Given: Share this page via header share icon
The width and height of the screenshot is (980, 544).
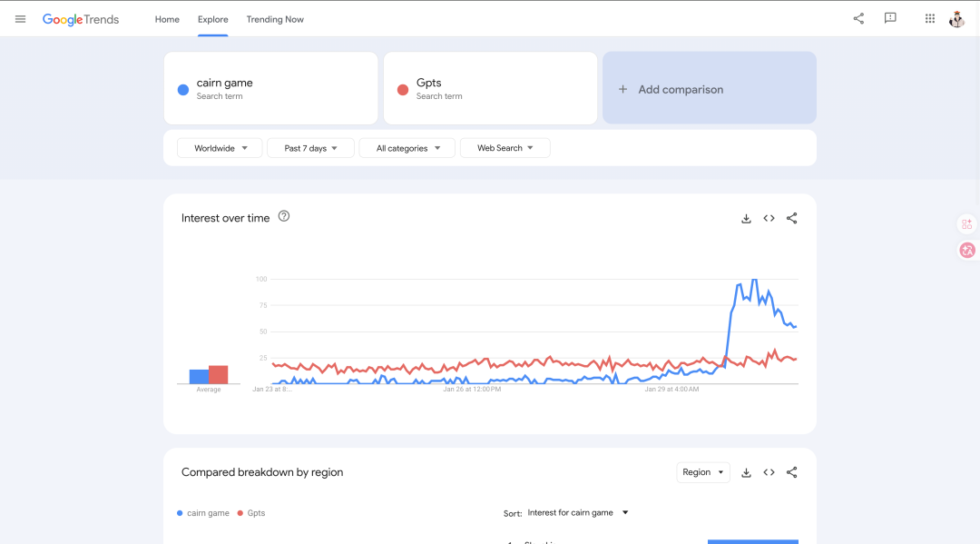Looking at the screenshot, I should click(x=858, y=19).
